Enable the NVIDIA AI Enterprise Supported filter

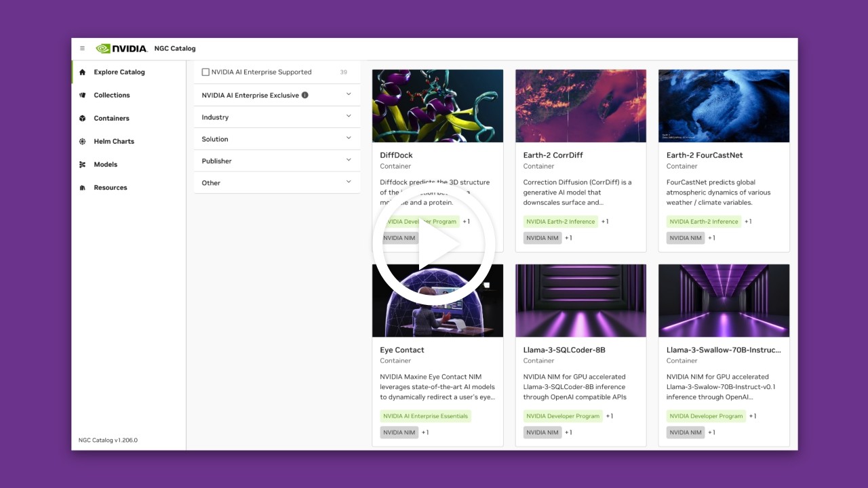205,71
